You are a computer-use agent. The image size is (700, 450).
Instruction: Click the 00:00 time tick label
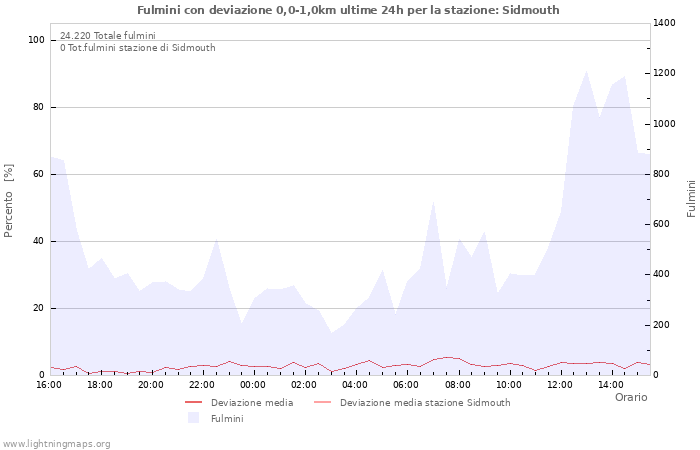click(x=253, y=385)
